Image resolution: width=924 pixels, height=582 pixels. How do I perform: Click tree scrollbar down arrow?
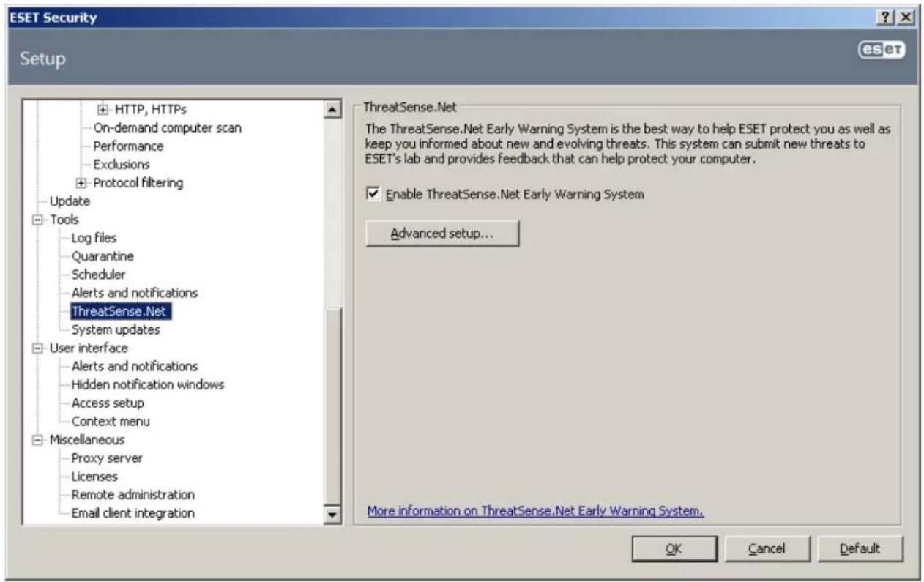tap(332, 515)
